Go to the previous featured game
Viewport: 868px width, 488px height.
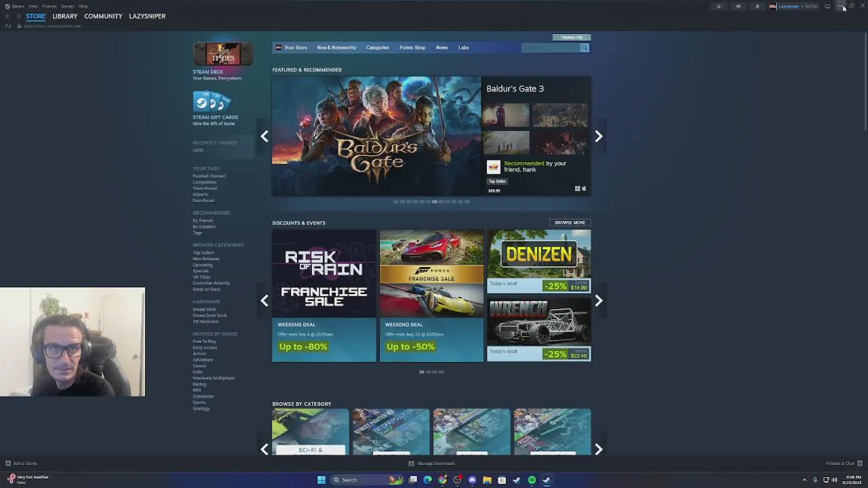tap(264, 136)
